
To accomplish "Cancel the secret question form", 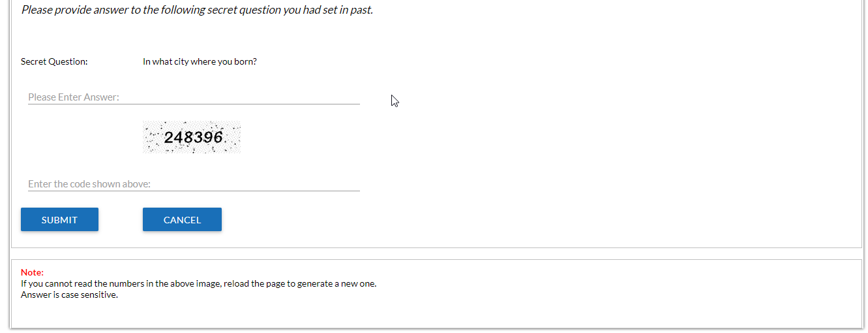I will point(182,219).
